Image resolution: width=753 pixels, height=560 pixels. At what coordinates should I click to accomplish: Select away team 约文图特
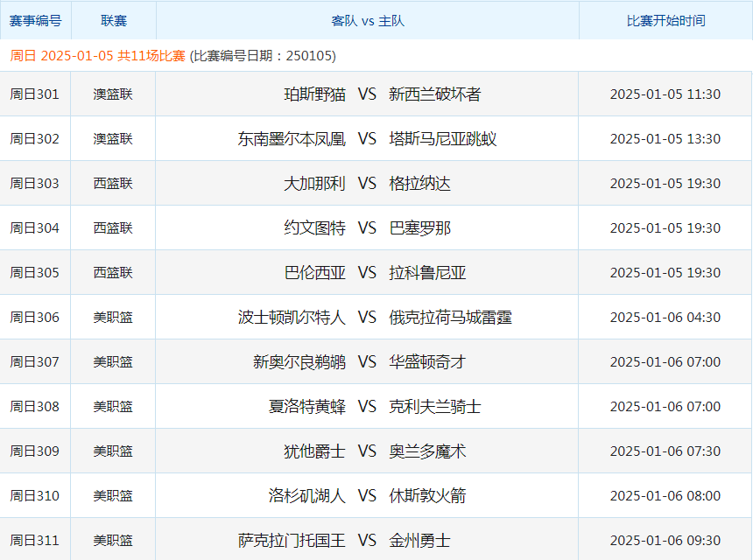tap(314, 227)
